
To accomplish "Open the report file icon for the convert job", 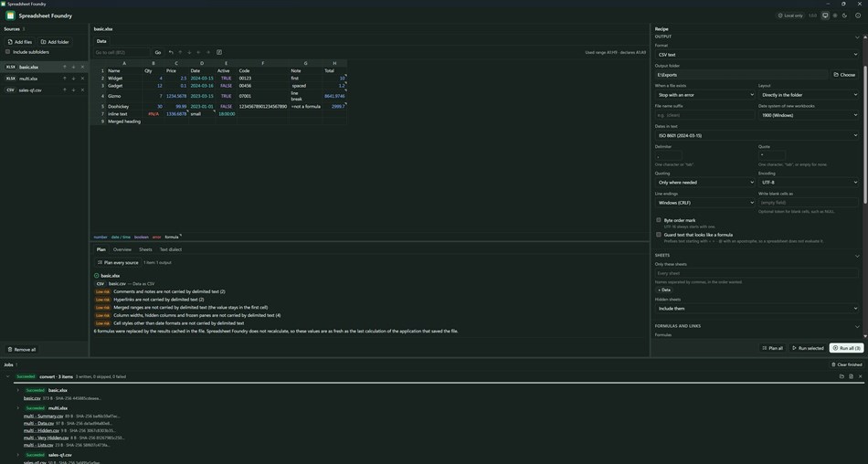I will click(851, 376).
